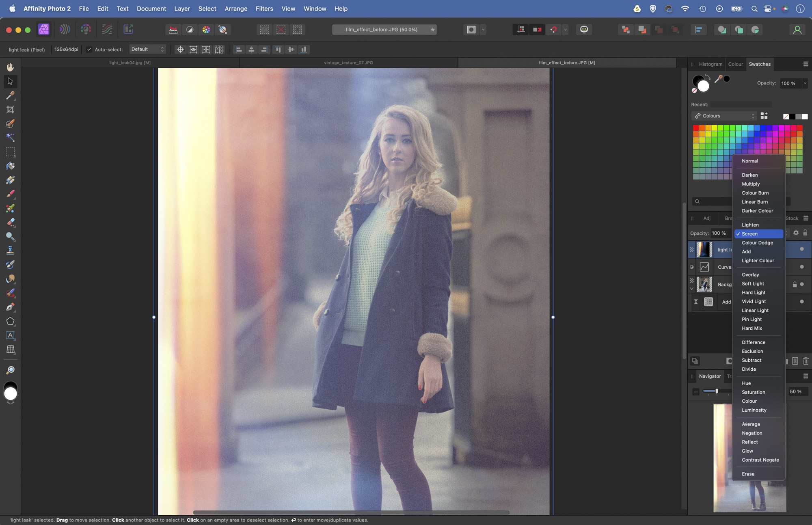The height and width of the screenshot is (525, 812).
Task: Select Screen blend mode from dropdown
Action: [x=758, y=234]
